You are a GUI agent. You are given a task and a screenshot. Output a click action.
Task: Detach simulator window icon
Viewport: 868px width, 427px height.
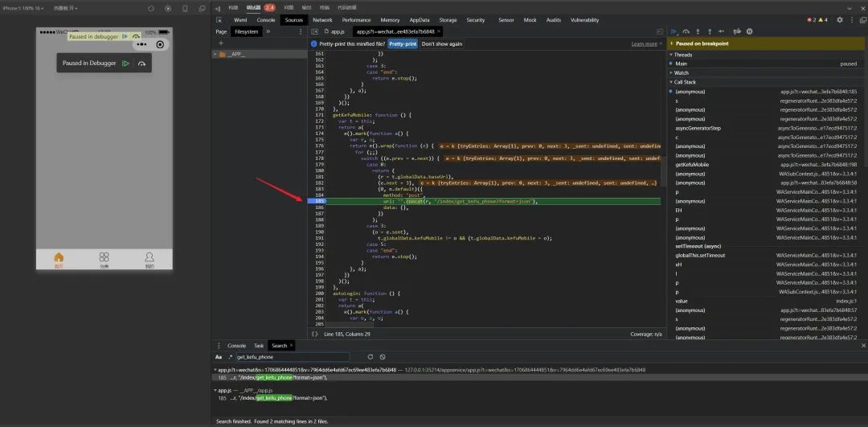coord(202,8)
